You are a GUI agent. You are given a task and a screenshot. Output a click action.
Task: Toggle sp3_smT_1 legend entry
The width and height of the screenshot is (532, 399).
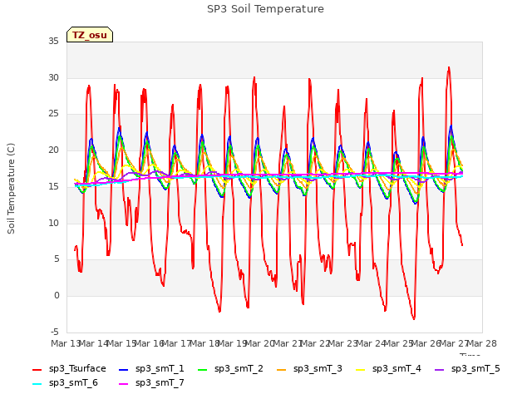pos(151,369)
